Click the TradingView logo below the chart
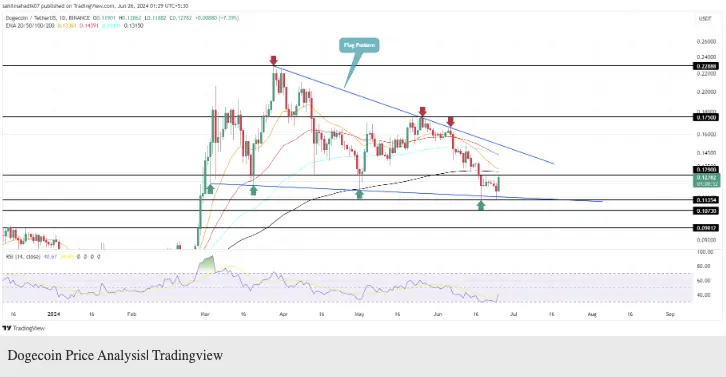 [x=24, y=328]
